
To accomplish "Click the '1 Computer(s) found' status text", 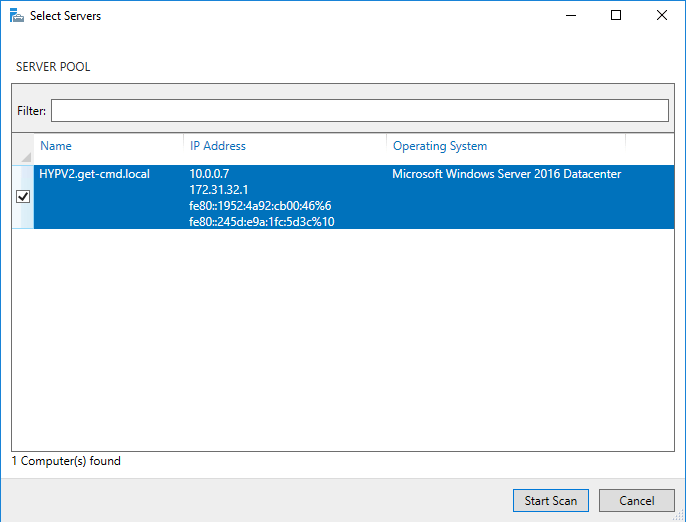I will (x=66, y=461).
